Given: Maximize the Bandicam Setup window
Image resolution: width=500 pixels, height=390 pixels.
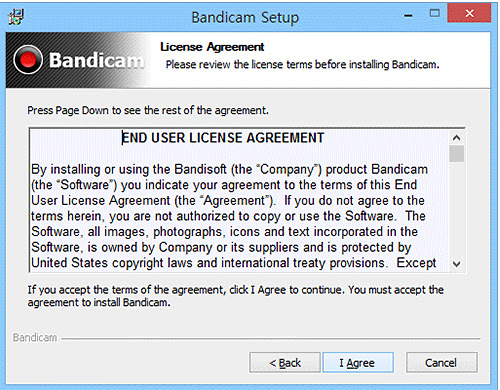Looking at the screenshot, I should (434, 13).
